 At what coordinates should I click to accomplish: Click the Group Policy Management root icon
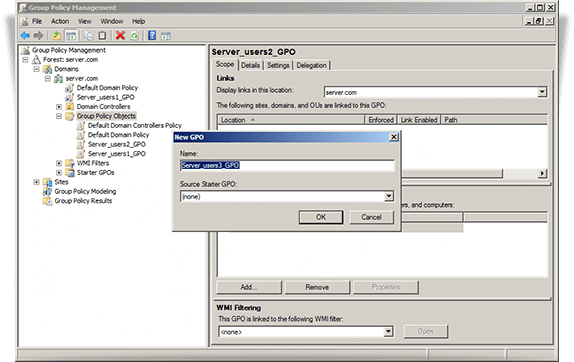(x=25, y=50)
